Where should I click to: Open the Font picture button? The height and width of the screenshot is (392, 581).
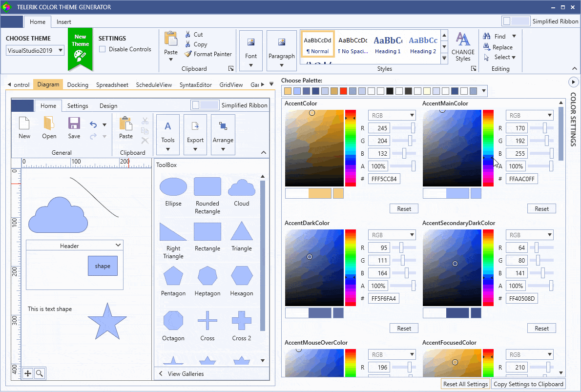[x=251, y=51]
